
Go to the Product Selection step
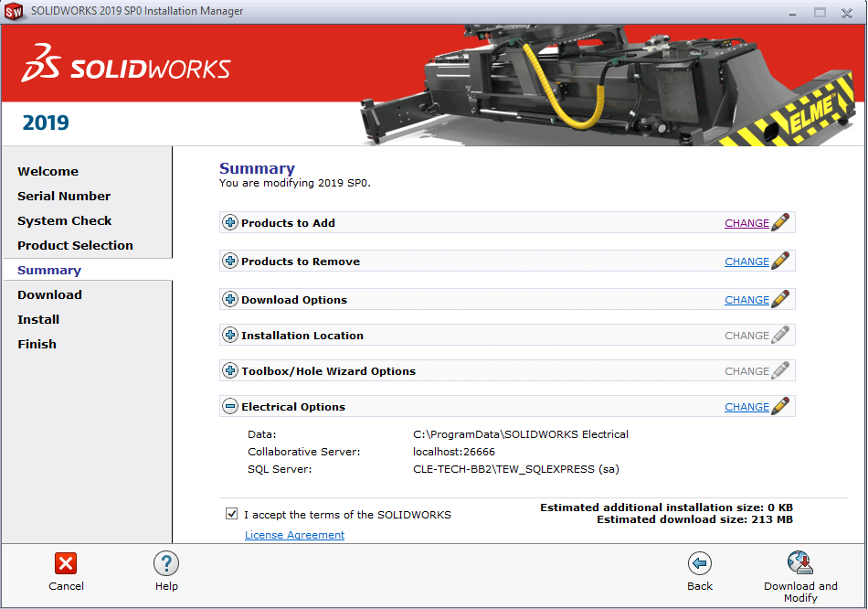coord(75,245)
